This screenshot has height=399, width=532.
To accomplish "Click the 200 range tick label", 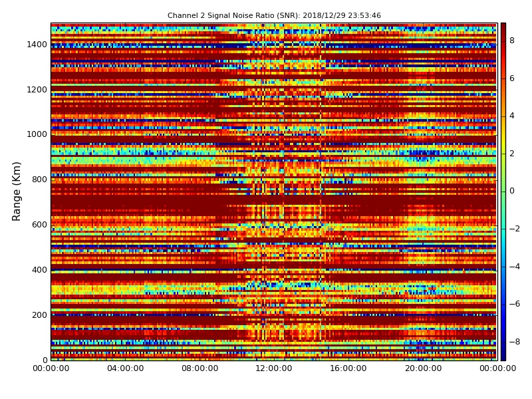I will click(39, 315).
